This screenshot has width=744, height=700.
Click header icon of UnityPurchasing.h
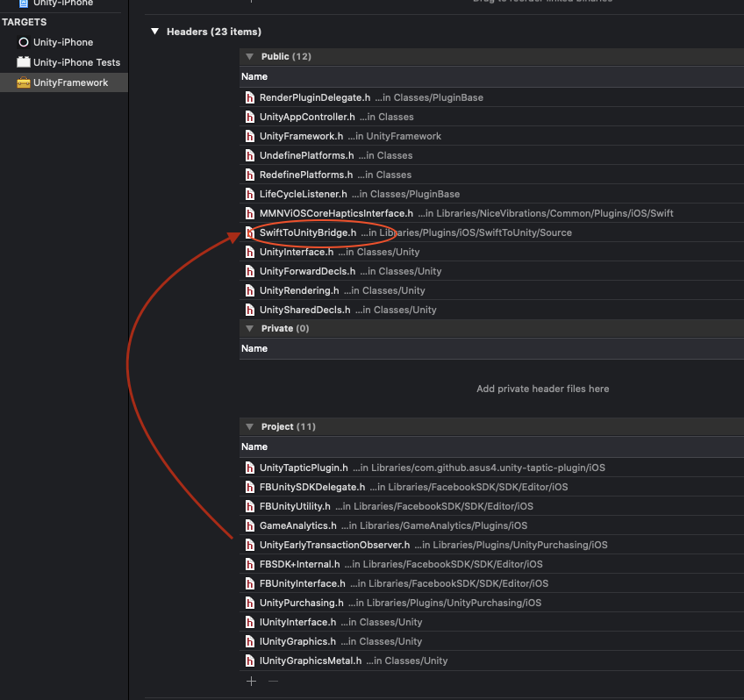[x=249, y=603]
